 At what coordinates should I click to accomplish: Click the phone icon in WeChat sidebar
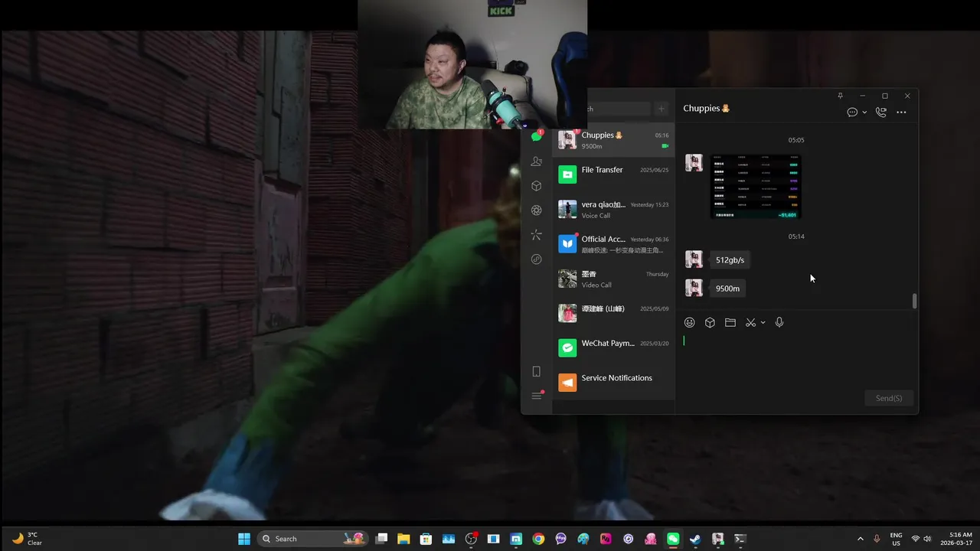[536, 372]
